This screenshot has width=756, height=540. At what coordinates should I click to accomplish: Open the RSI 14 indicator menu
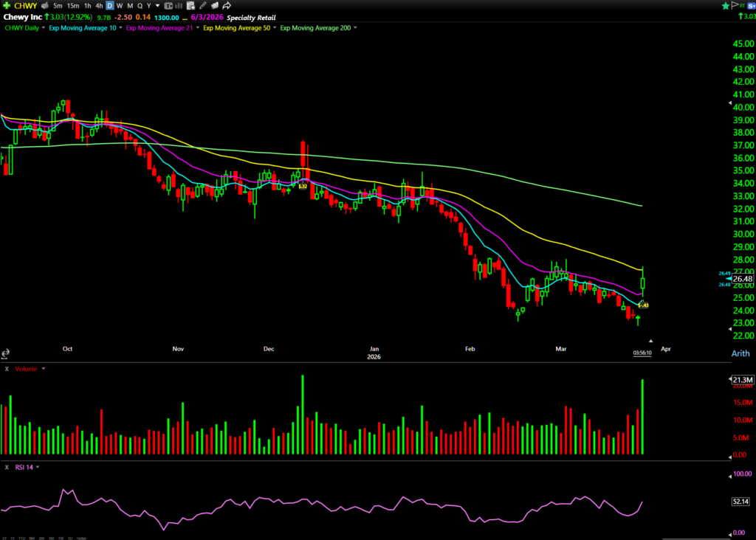[x=37, y=467]
